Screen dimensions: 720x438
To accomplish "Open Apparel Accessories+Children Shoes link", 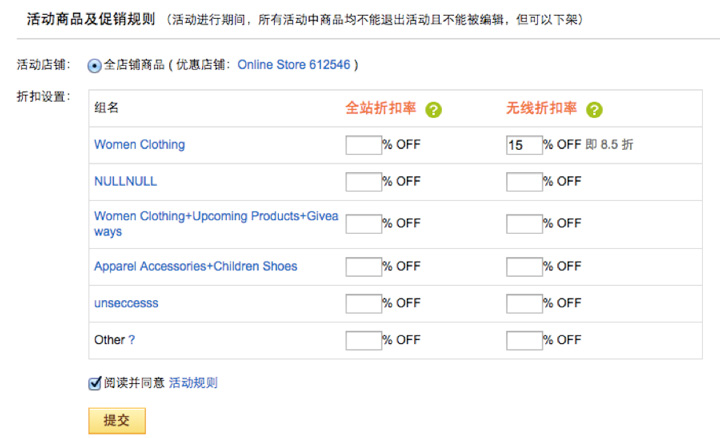I will coord(196,266).
